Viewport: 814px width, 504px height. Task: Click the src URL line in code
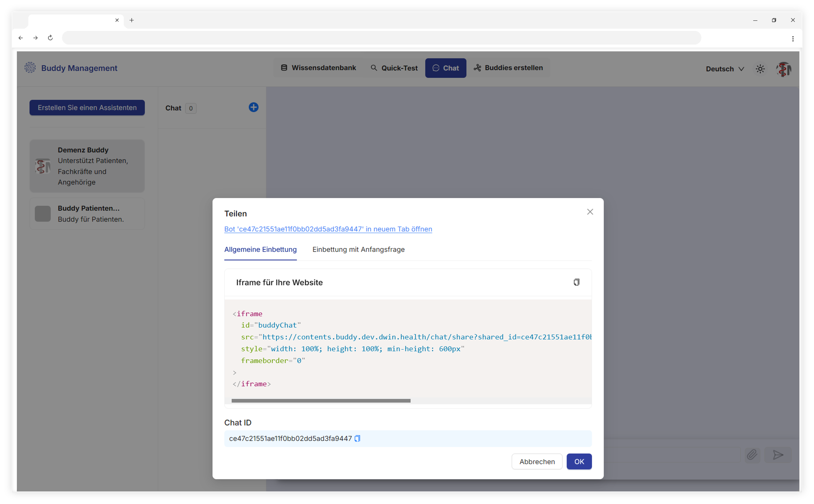416,337
